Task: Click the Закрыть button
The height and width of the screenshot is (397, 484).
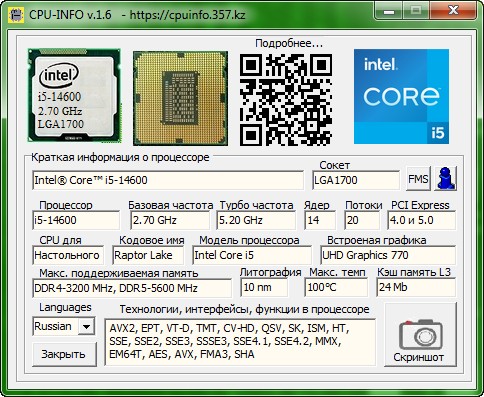Action: [64, 354]
